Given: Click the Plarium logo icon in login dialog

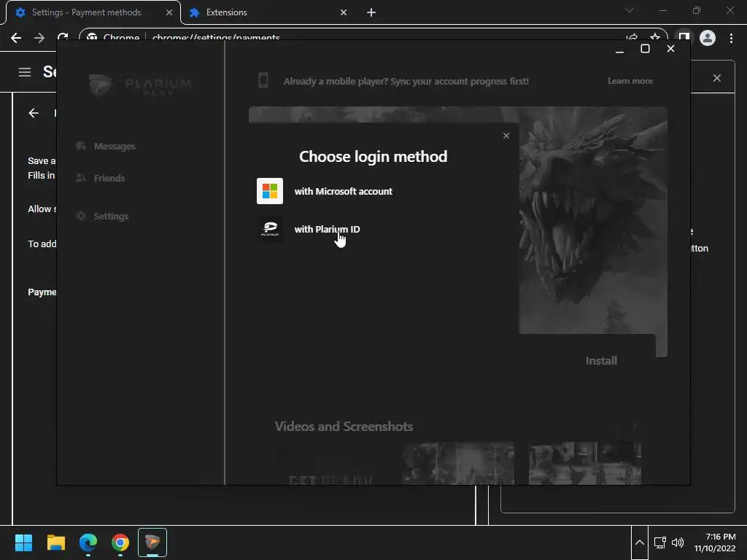Looking at the screenshot, I should (270, 229).
